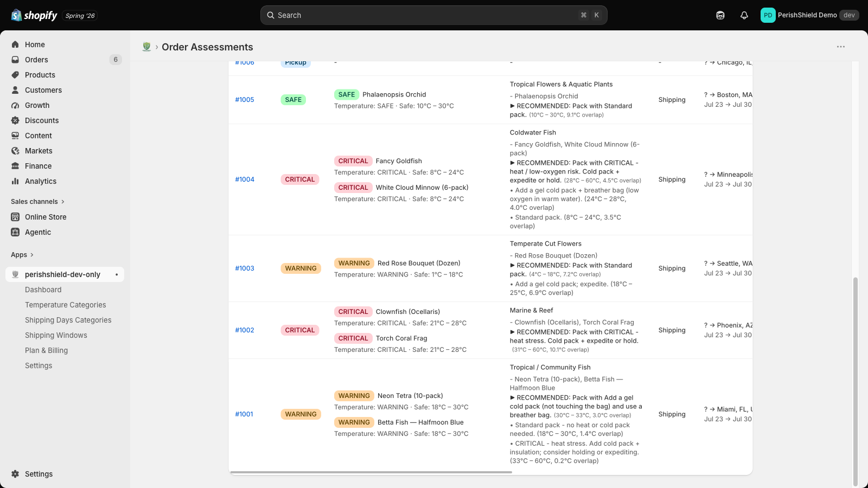
Task: Click the Finance bank icon
Action: (15, 166)
